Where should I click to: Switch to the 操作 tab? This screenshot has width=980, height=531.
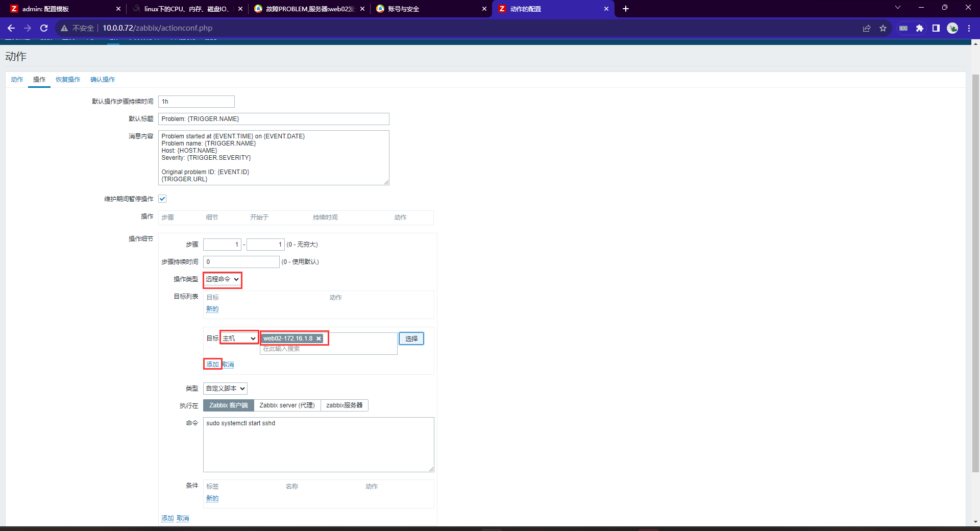click(x=39, y=80)
